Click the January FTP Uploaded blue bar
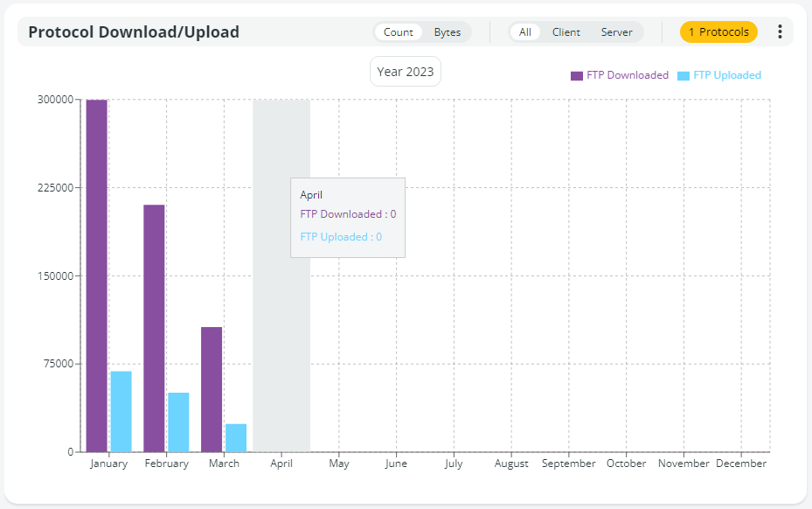Viewport: 812px width, 509px height. pyautogui.click(x=121, y=411)
